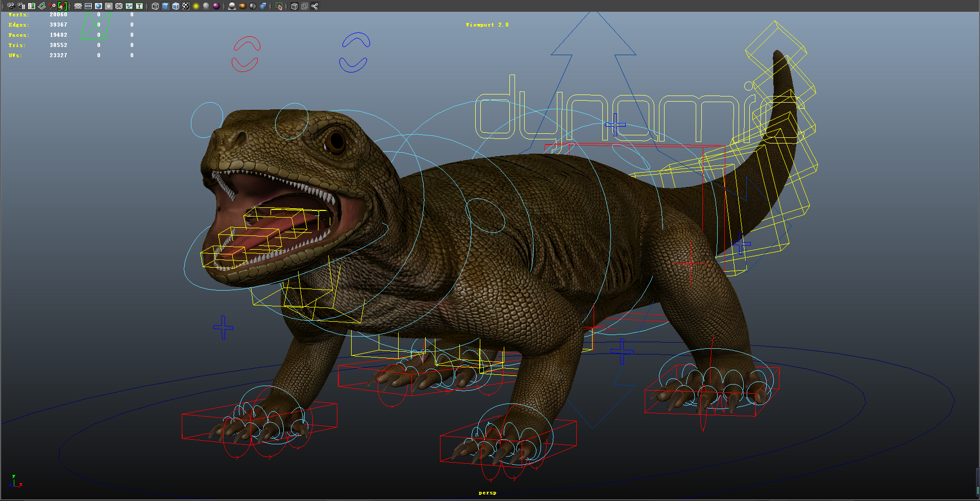The height and width of the screenshot is (501, 980).
Task: Select the camera selection icon
Action: pos(11,6)
